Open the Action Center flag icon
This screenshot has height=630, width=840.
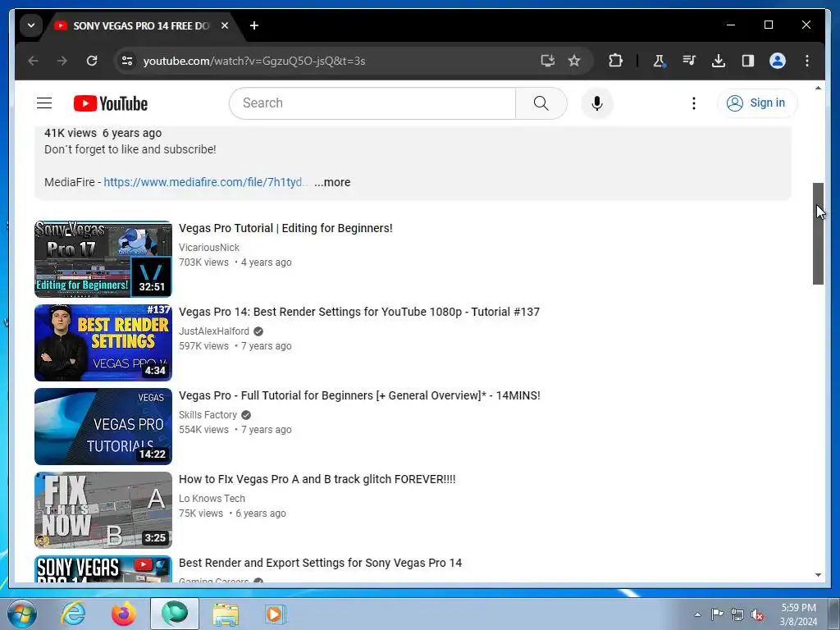[x=717, y=614]
